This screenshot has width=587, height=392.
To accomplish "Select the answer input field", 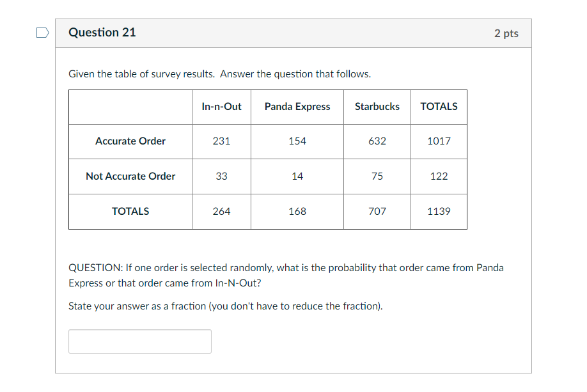I will tap(139, 341).
